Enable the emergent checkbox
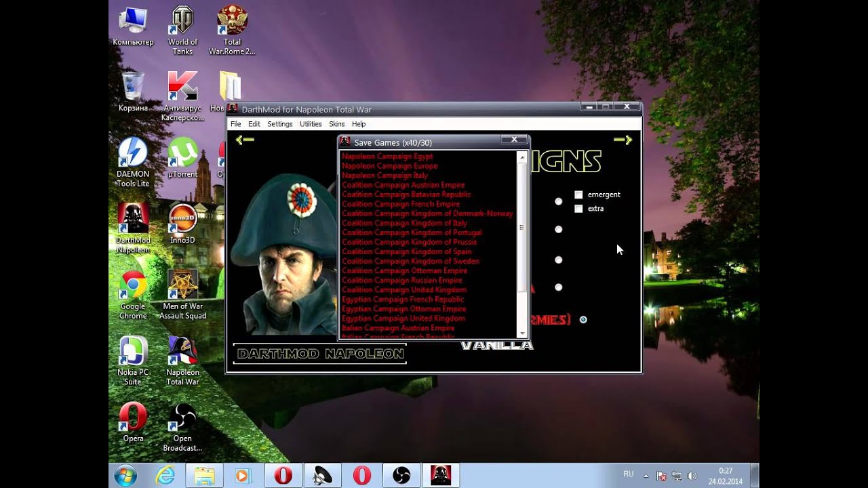 point(578,195)
